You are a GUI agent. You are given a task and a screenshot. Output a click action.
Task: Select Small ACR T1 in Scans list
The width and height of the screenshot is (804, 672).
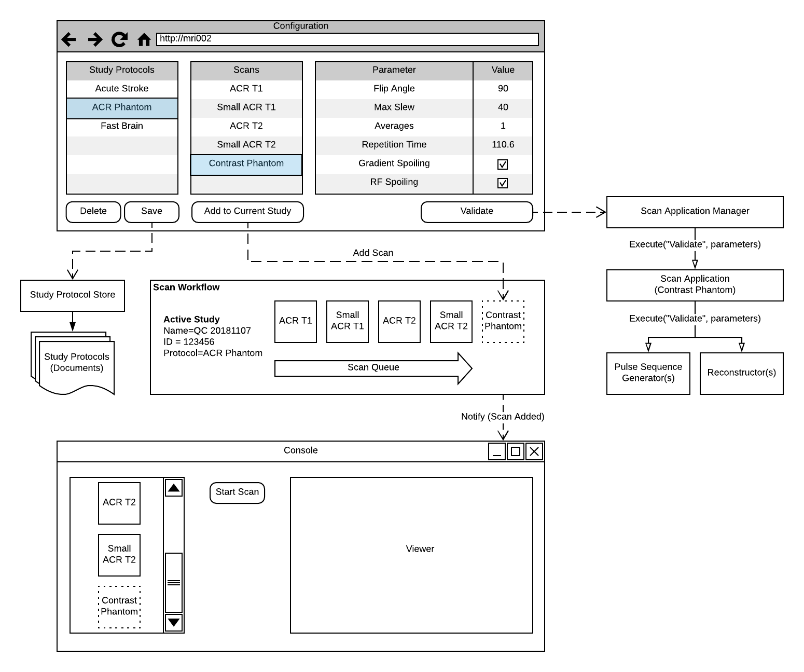246,107
